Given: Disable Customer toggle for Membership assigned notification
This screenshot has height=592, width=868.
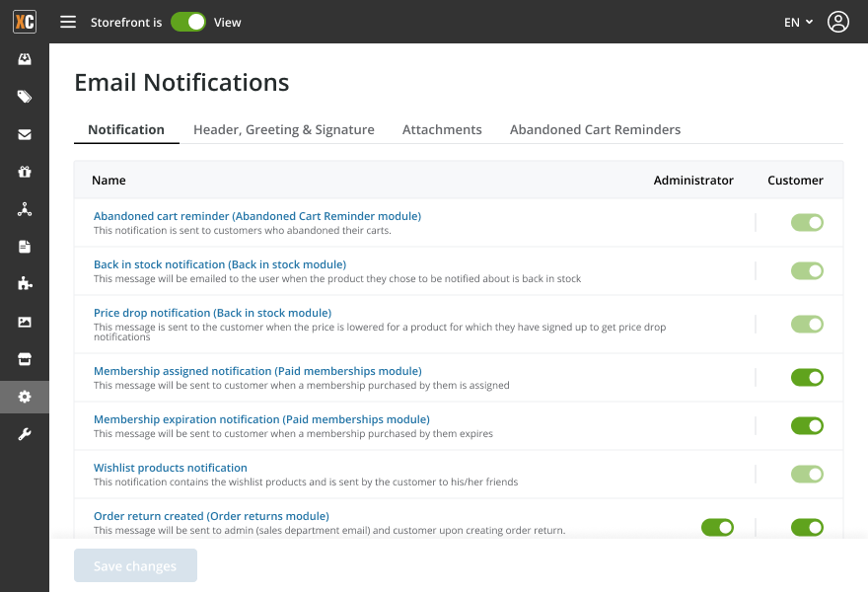Looking at the screenshot, I should click(x=807, y=377).
